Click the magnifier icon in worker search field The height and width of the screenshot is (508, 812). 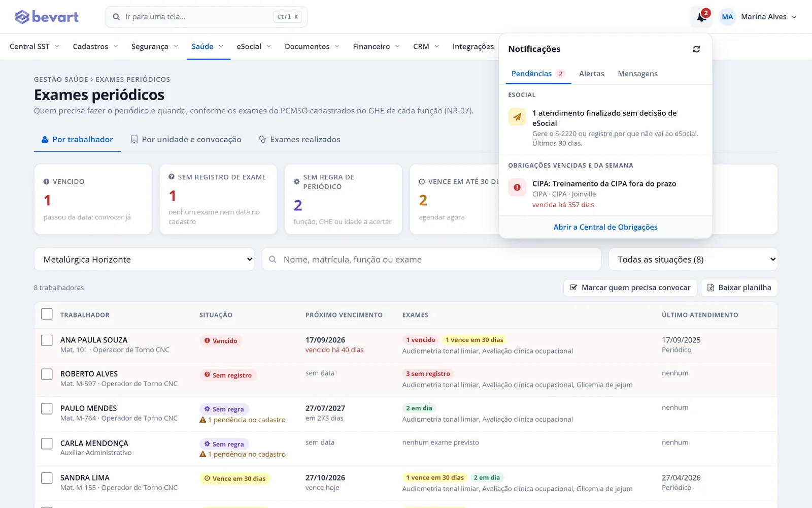(273, 260)
